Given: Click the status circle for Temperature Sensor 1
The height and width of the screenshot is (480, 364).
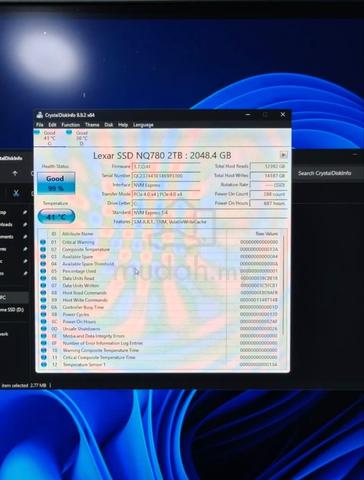Looking at the screenshot, I should tap(43, 365).
